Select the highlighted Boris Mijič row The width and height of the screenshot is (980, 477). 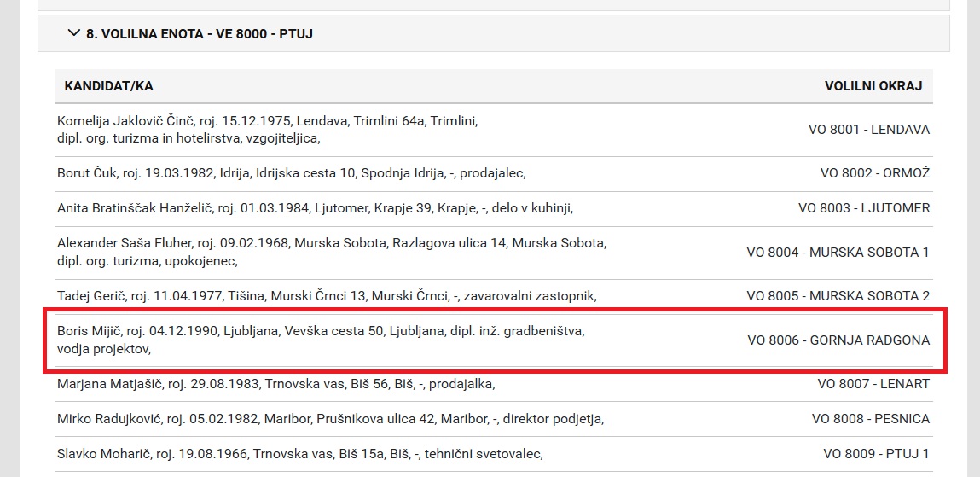(x=494, y=340)
